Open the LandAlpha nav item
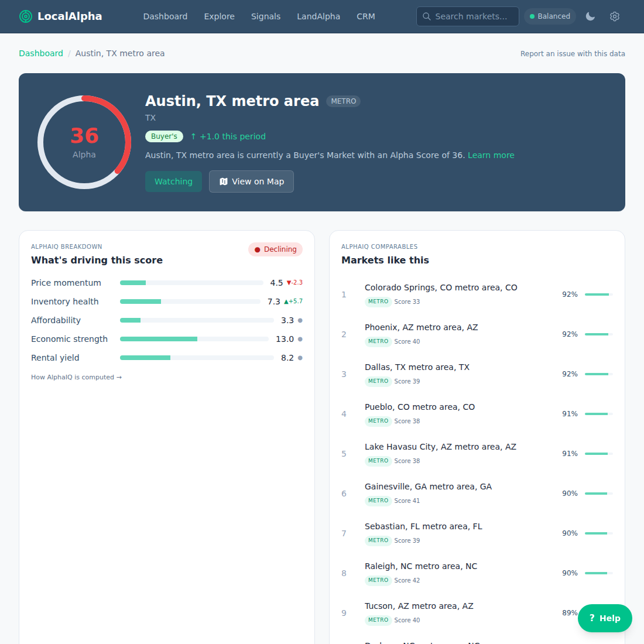 coord(318,16)
